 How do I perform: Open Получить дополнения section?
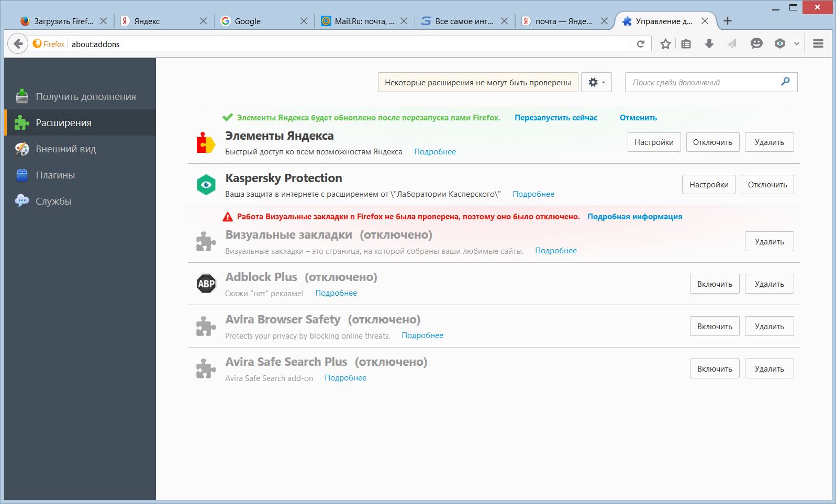[80, 96]
